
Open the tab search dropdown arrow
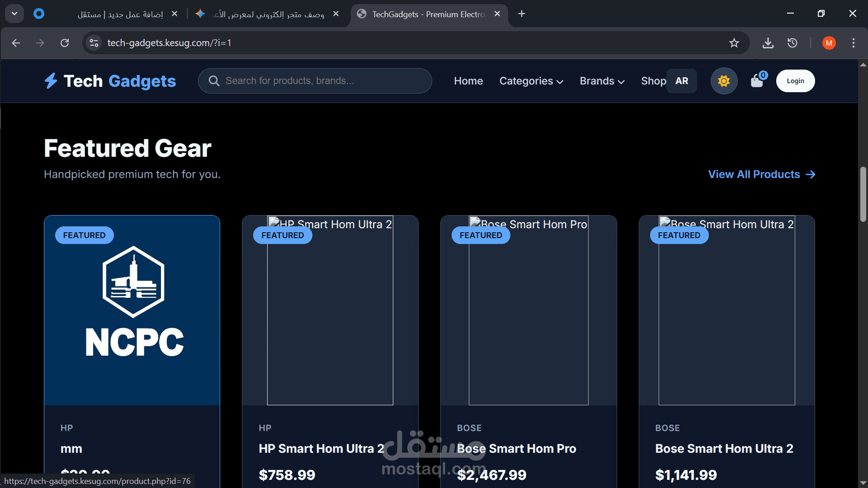click(x=14, y=14)
